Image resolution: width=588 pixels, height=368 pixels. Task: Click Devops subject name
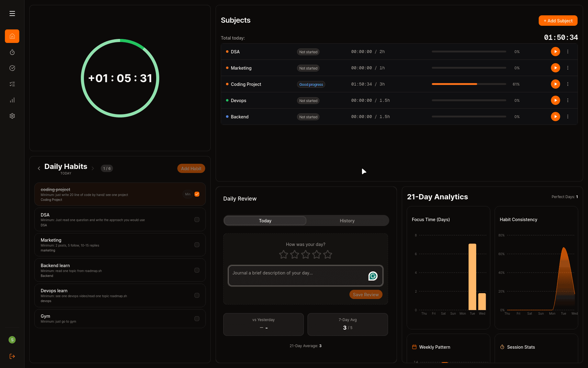[238, 101]
